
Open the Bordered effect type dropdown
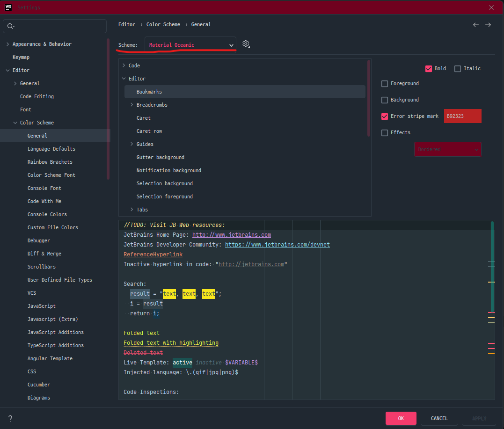pos(447,149)
